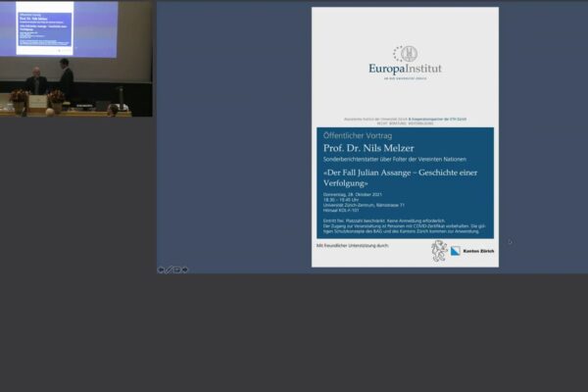Open the slideshow menu icon

coord(177,269)
